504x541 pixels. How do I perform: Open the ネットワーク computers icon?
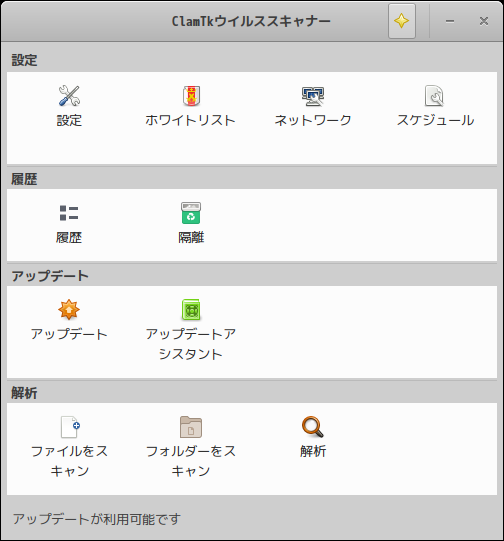[x=313, y=96]
